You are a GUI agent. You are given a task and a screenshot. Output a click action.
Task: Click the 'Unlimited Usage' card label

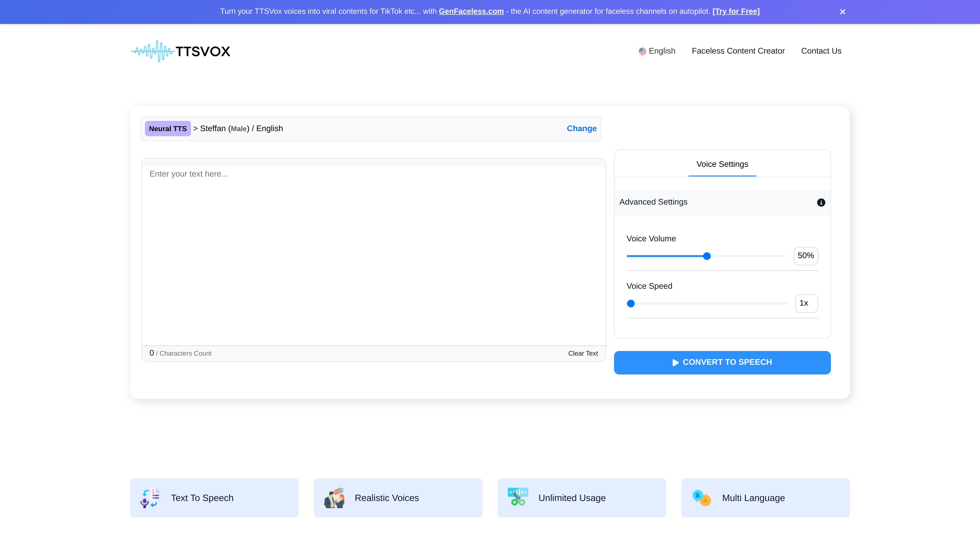[572, 498]
